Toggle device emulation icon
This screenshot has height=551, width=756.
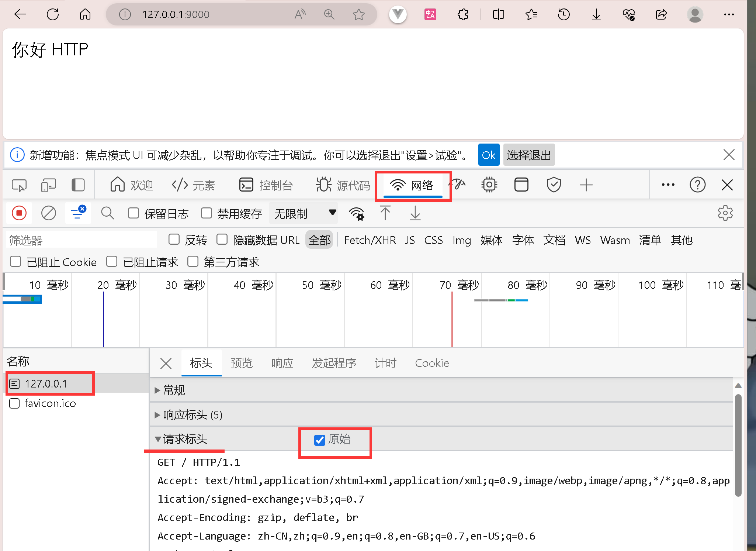pyautogui.click(x=48, y=185)
